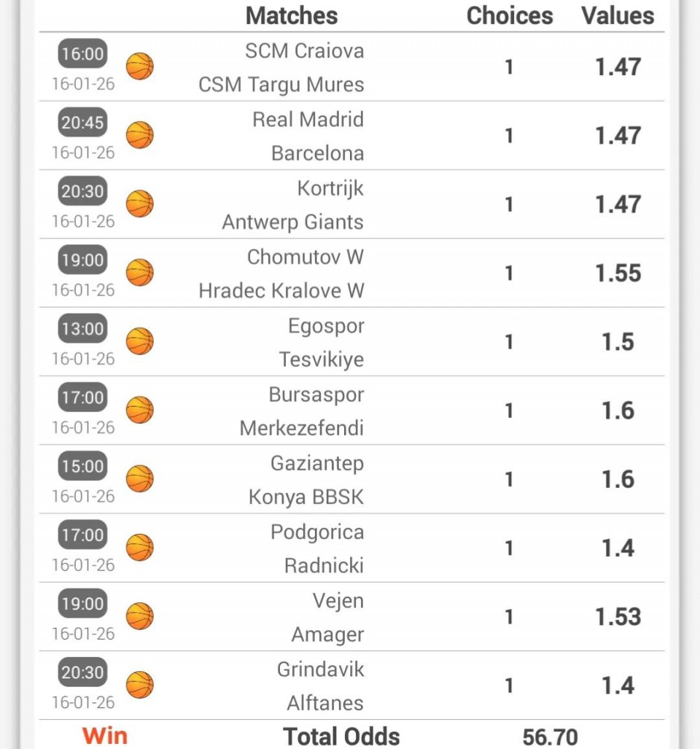
Task: Tap basketball icon for Egospor match
Action: pyautogui.click(x=140, y=341)
